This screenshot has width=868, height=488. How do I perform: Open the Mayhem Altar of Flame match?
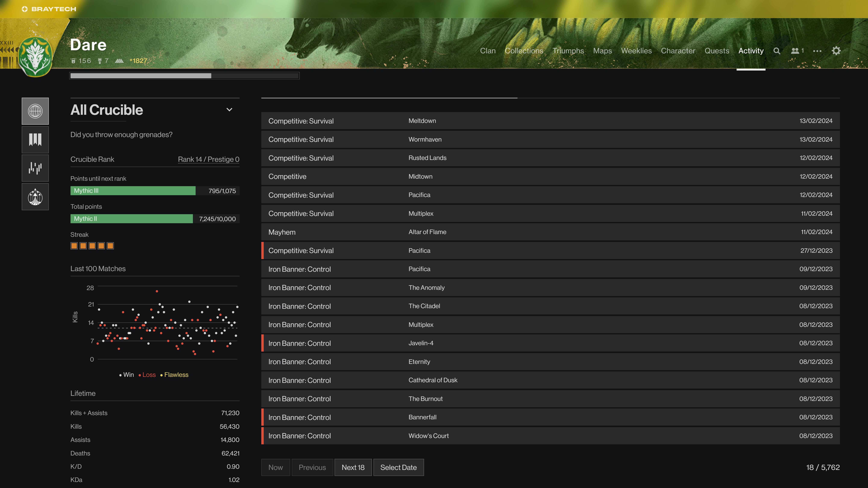tap(550, 232)
